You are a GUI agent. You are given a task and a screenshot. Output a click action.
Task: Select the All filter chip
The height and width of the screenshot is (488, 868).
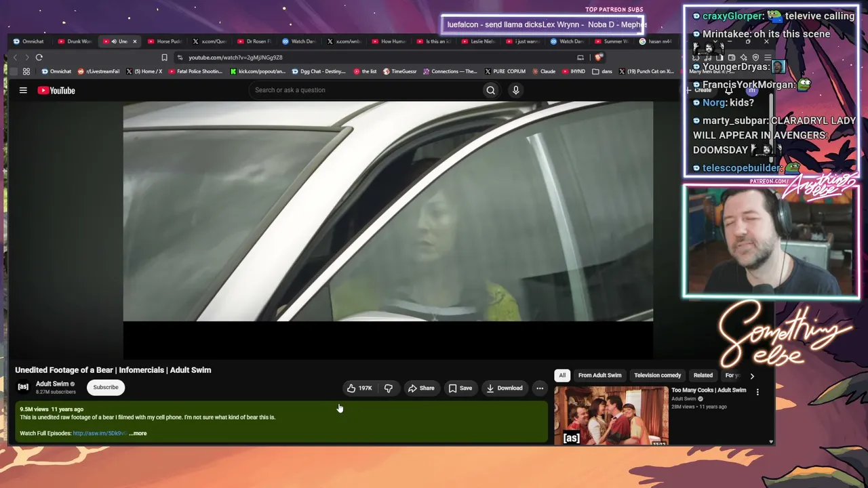(562, 375)
